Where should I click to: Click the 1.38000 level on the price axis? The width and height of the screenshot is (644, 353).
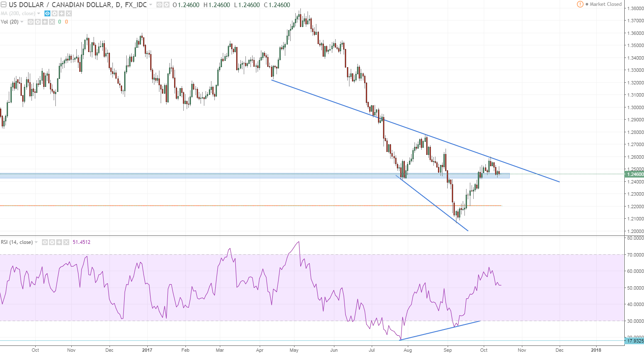635,8
